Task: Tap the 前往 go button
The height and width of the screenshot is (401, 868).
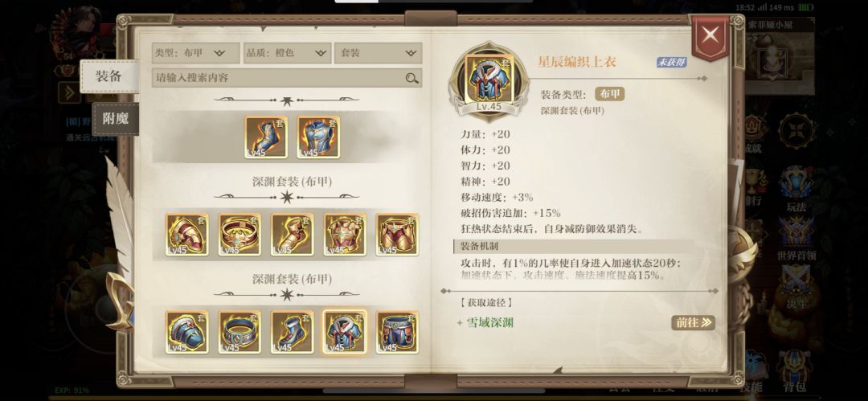Action: coord(693,322)
